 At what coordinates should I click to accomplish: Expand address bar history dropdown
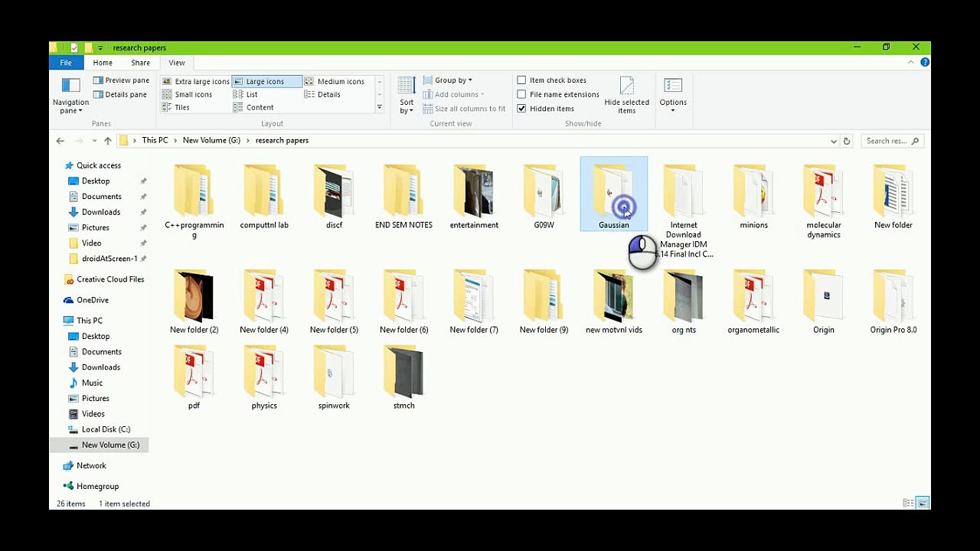pos(833,141)
